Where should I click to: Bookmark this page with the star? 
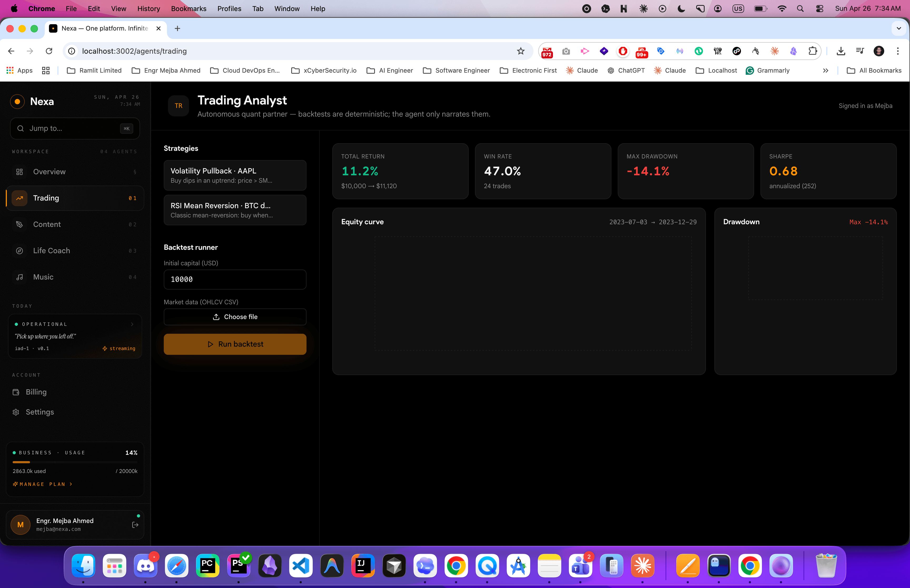pyautogui.click(x=521, y=51)
